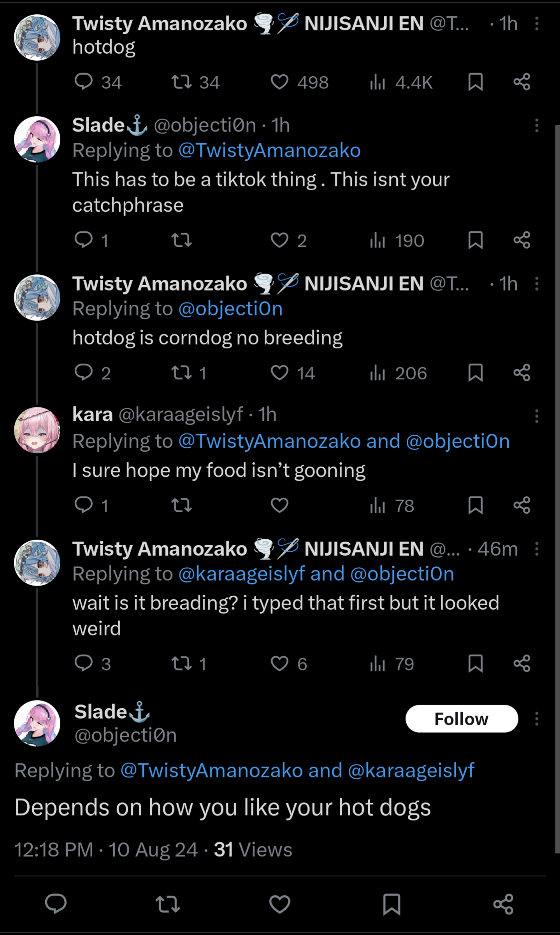This screenshot has width=560, height=935.
Task: Open more options for kara's tweet
Action: tap(537, 416)
